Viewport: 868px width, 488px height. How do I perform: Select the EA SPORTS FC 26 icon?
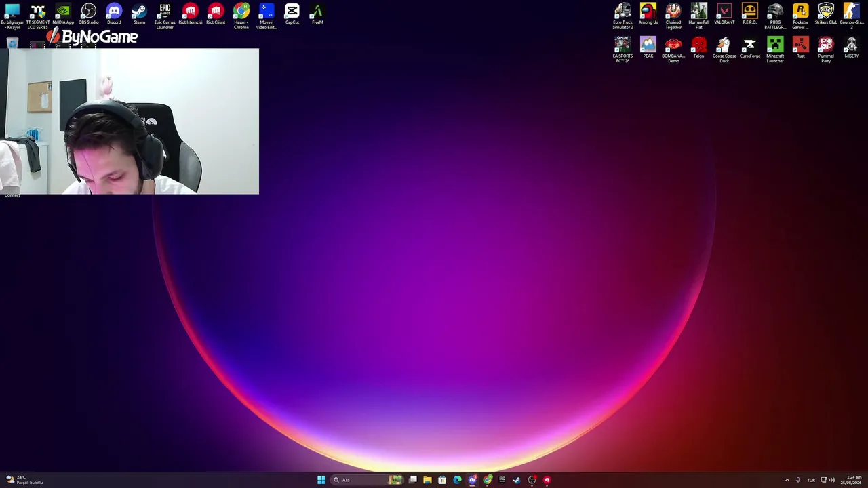[x=623, y=50]
